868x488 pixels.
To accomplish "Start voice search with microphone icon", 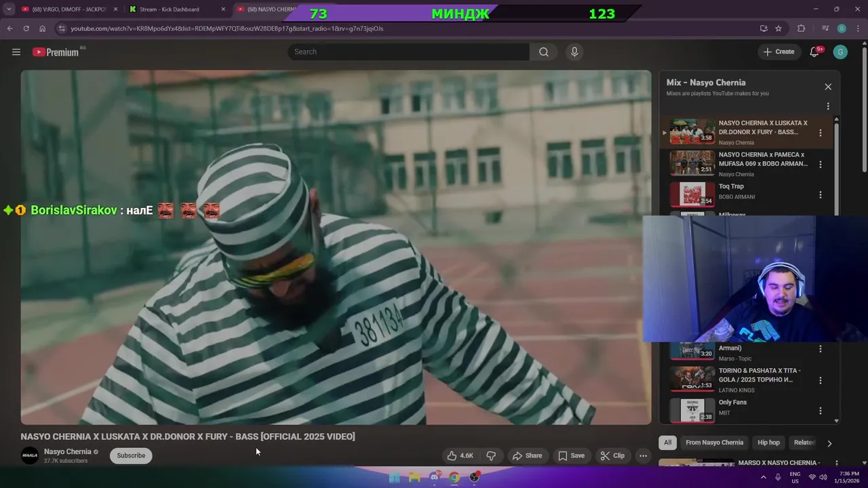I will point(574,52).
